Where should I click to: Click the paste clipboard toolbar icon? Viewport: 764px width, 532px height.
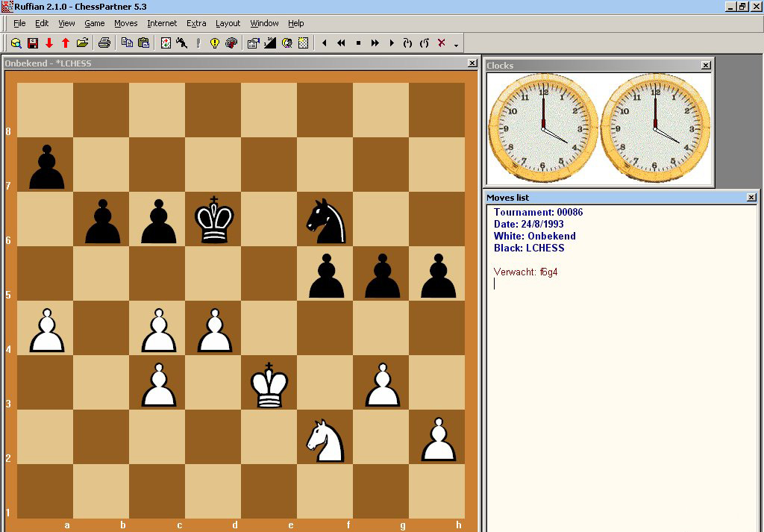(144, 43)
